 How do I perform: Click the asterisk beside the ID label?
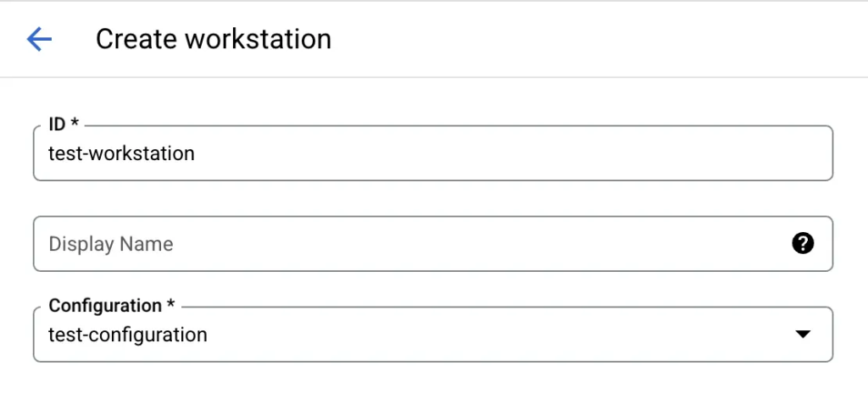point(75,125)
